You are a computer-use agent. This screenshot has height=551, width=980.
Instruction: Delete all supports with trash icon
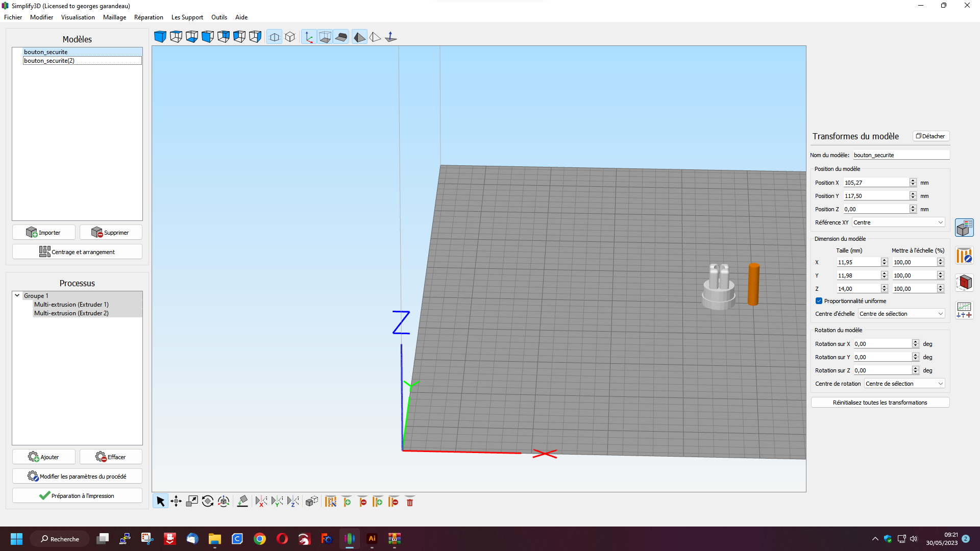click(410, 502)
